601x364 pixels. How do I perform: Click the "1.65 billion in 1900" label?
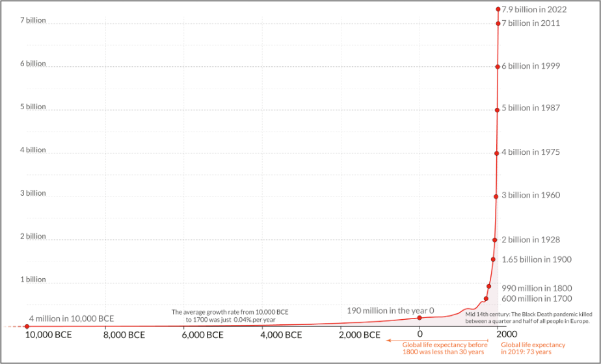pyautogui.click(x=537, y=259)
